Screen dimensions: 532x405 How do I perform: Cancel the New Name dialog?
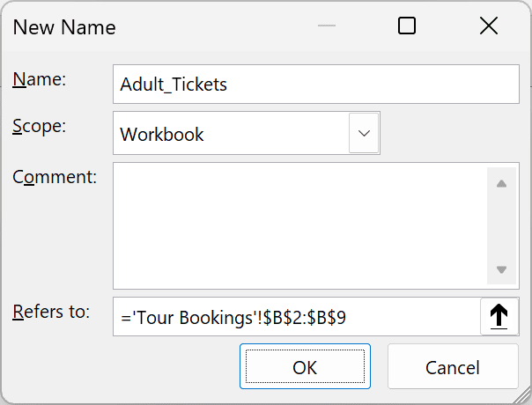[453, 366]
